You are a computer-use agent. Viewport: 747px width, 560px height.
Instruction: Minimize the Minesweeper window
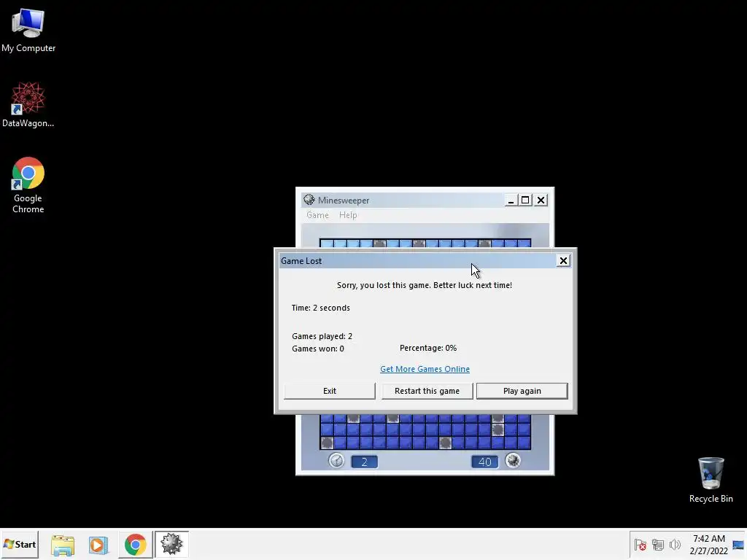click(511, 201)
